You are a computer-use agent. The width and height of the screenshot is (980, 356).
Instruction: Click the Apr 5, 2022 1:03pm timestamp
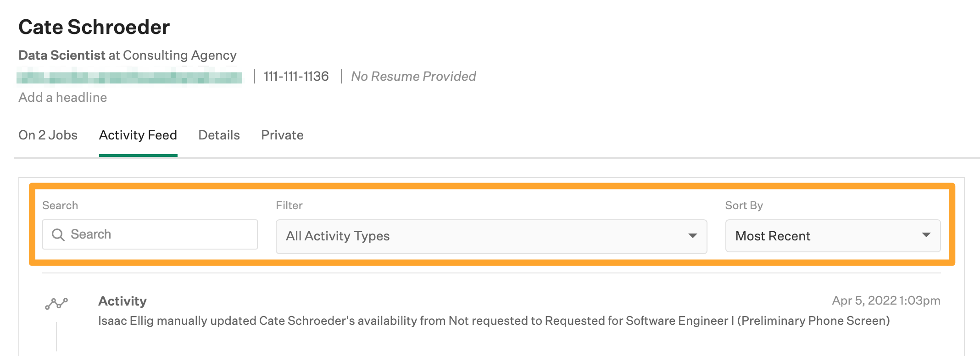coord(886,300)
